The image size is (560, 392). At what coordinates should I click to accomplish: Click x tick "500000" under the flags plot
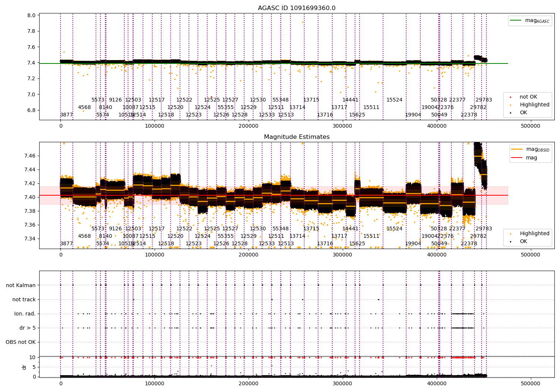(531, 384)
